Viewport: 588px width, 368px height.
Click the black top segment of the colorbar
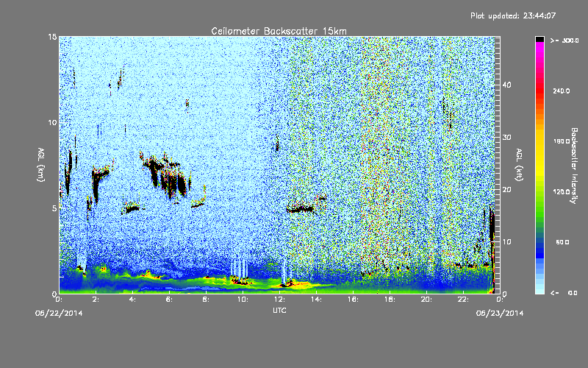[539, 39]
